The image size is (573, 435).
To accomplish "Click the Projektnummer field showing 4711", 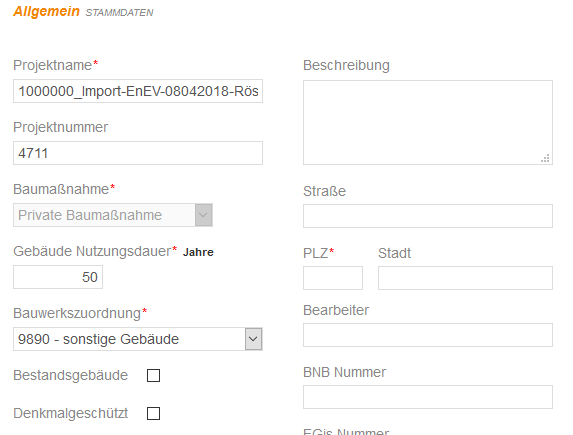I will coord(138,153).
